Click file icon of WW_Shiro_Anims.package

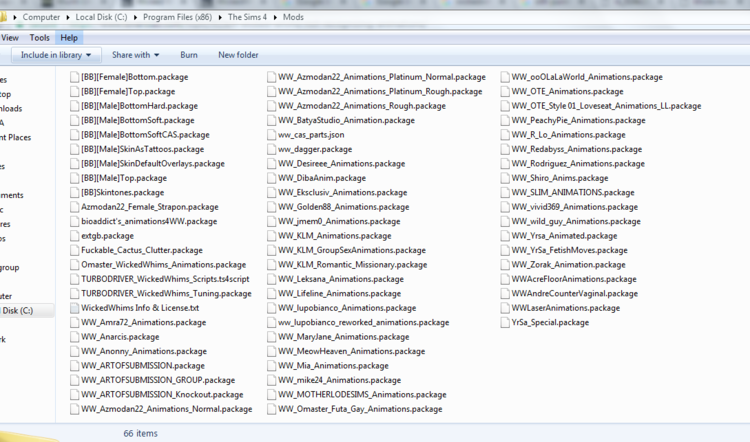[x=505, y=178]
